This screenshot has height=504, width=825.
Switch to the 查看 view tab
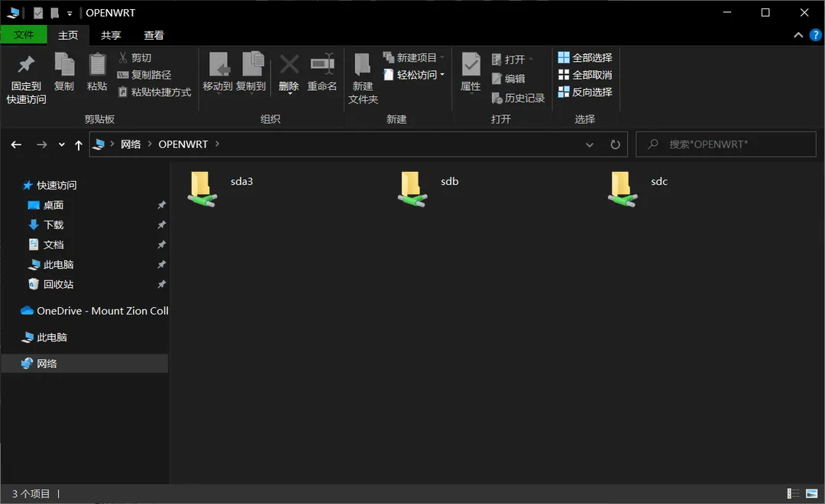(x=154, y=35)
